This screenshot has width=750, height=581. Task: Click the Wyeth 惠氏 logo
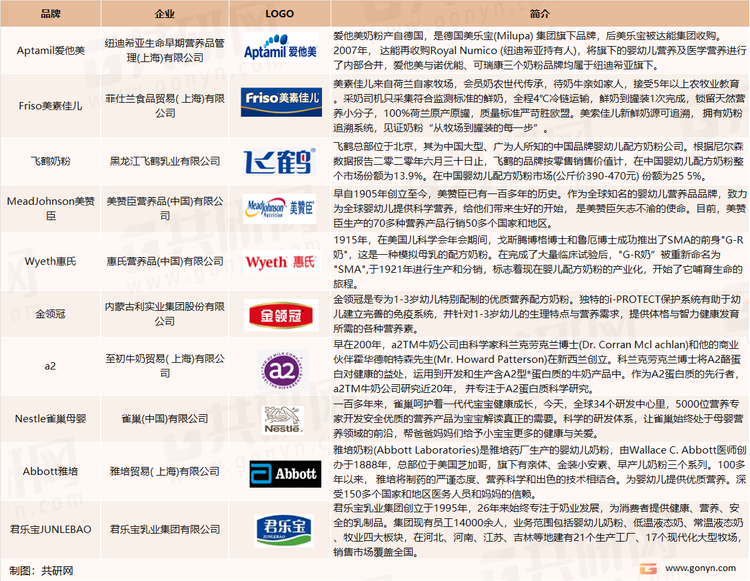tap(281, 262)
